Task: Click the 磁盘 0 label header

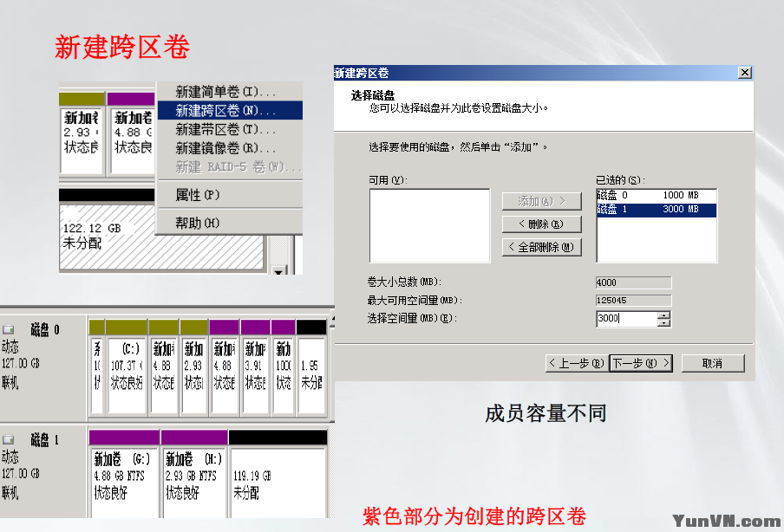Action: point(45,330)
